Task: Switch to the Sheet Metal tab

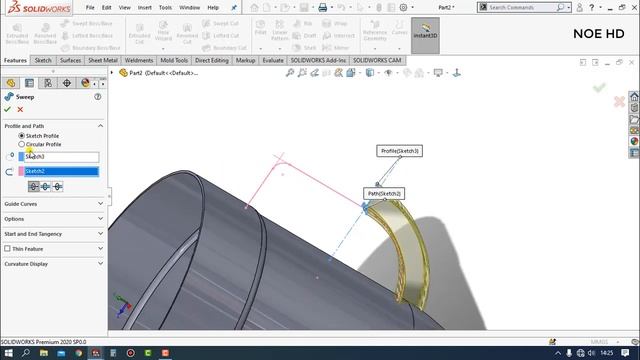Action: 103,60
